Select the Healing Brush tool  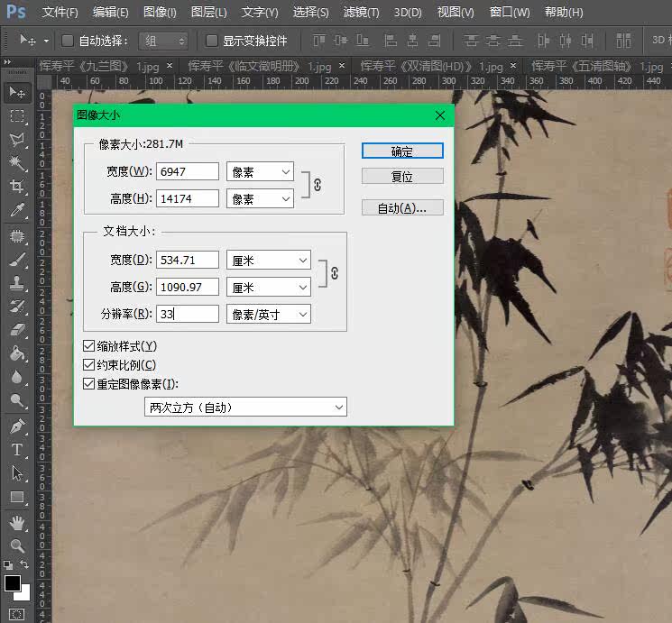17,236
